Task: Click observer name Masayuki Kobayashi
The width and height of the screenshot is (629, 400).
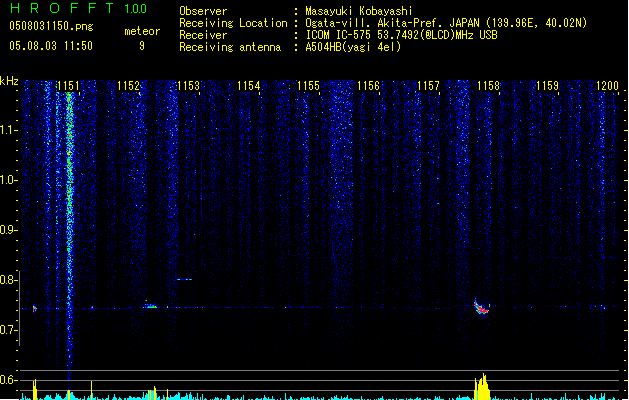Action: click(x=359, y=11)
